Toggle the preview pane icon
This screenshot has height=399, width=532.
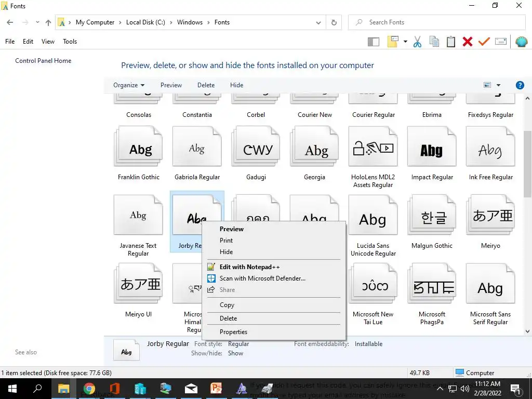point(373,42)
